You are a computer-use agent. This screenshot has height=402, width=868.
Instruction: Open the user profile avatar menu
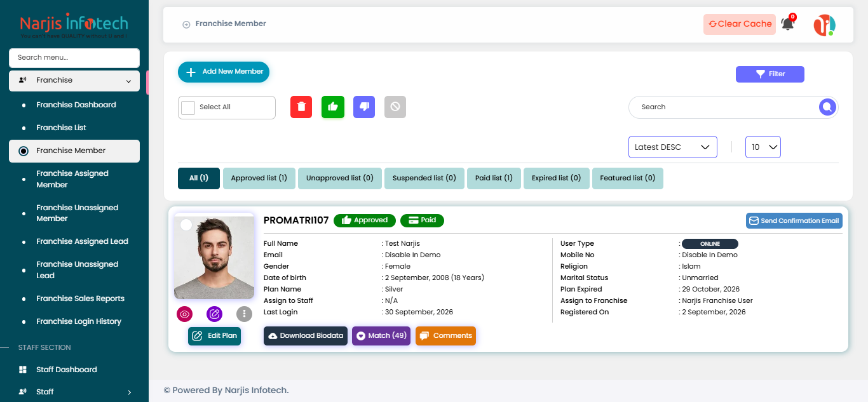click(825, 25)
